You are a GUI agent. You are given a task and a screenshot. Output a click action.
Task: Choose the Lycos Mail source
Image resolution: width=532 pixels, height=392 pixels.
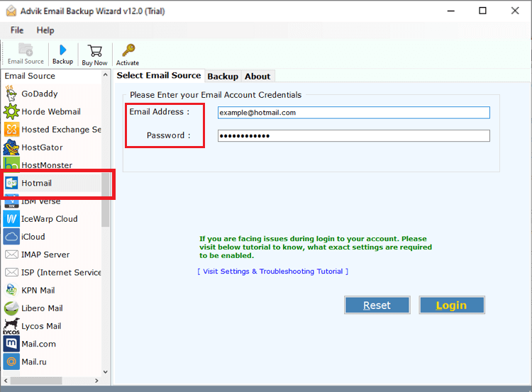coord(41,326)
